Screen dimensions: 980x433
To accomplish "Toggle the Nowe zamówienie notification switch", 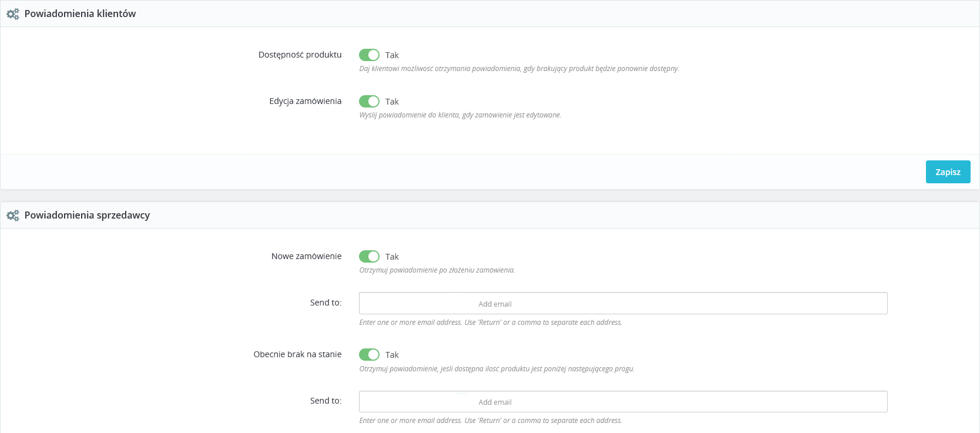I will pos(369,256).
